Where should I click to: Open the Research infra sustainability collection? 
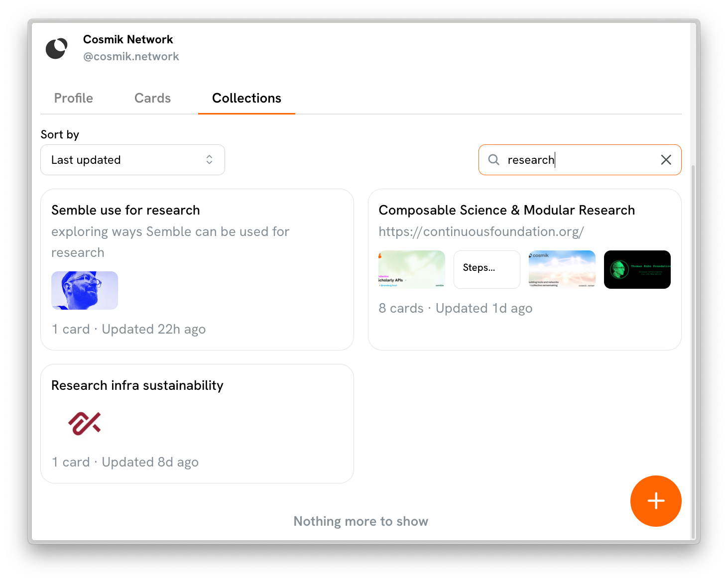(x=197, y=424)
